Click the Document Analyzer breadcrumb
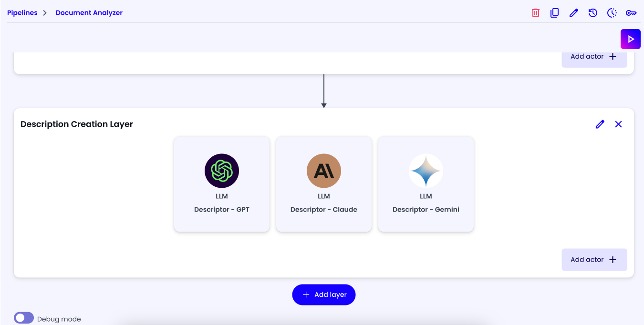This screenshot has height=325, width=644. 89,13
